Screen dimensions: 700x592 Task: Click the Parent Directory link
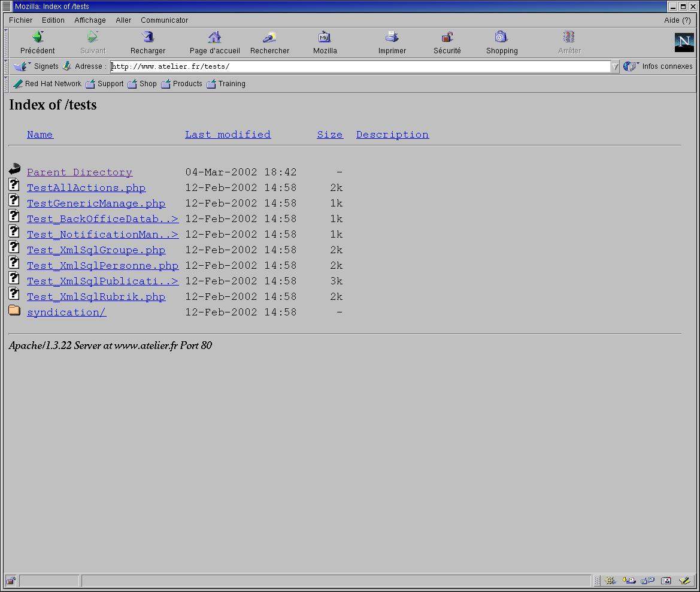tap(80, 172)
